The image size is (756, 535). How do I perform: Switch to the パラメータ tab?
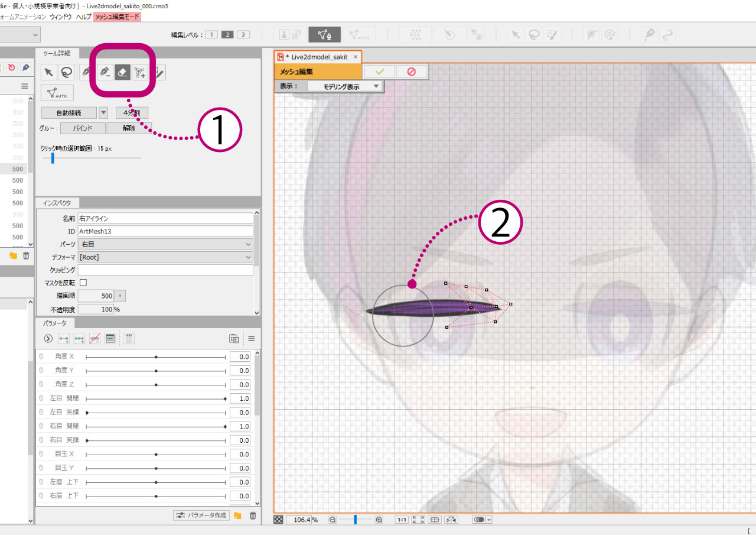point(55,323)
